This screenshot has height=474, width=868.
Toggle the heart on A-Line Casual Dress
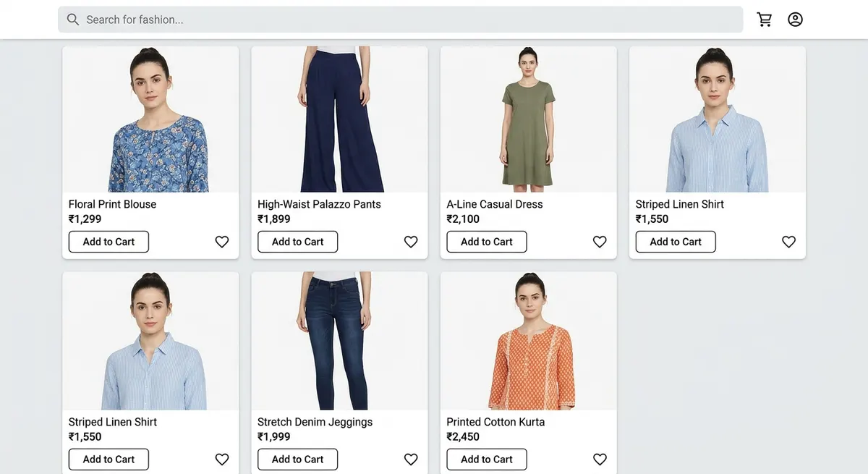tap(599, 241)
